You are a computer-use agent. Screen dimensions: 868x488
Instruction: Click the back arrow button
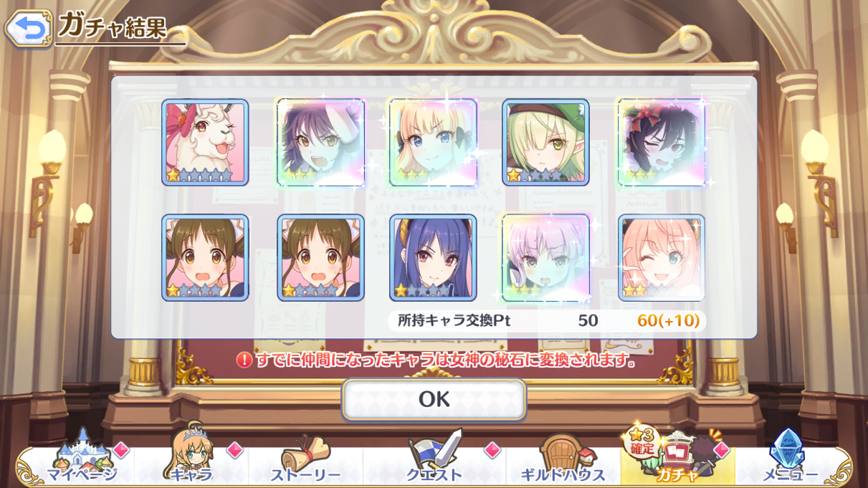28,29
